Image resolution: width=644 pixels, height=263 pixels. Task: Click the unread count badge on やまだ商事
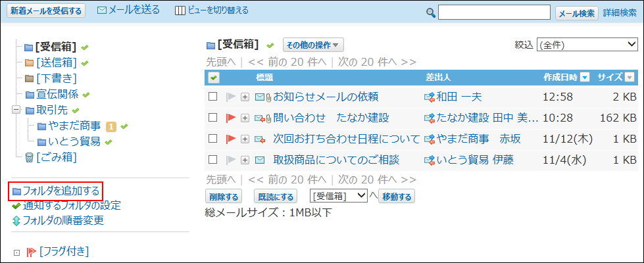(111, 126)
